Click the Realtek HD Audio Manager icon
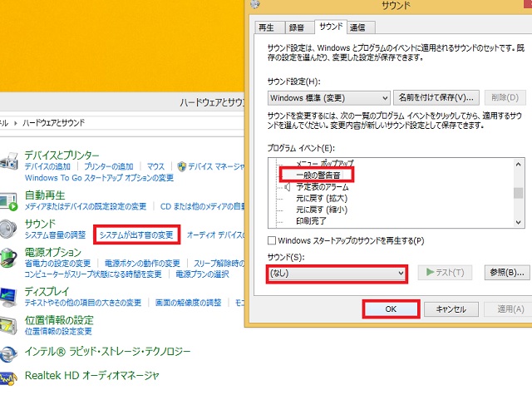 click(9, 377)
